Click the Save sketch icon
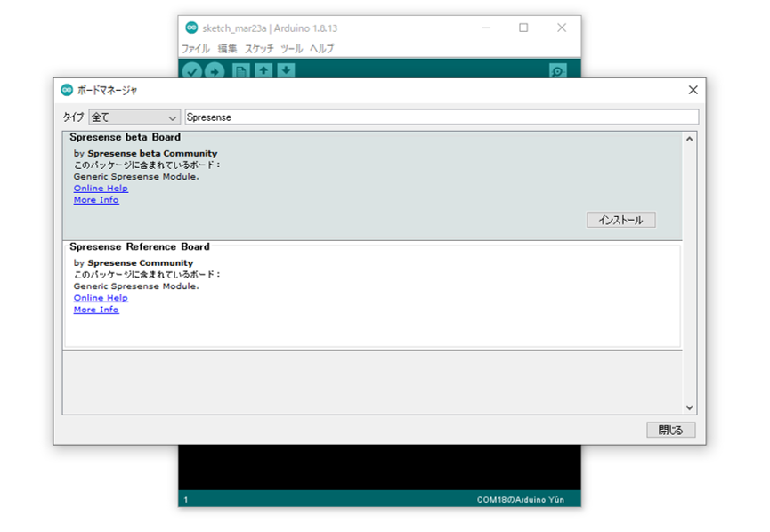The image size is (770, 532). click(x=286, y=71)
